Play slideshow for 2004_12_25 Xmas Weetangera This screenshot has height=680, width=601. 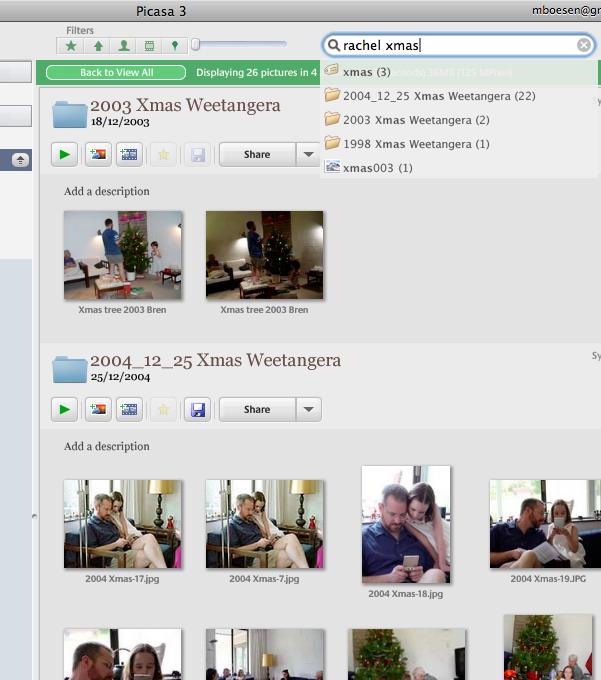pyautogui.click(x=64, y=409)
